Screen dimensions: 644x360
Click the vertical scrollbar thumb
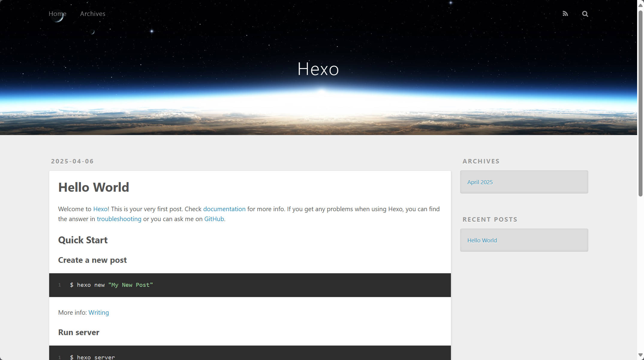[x=640, y=103]
